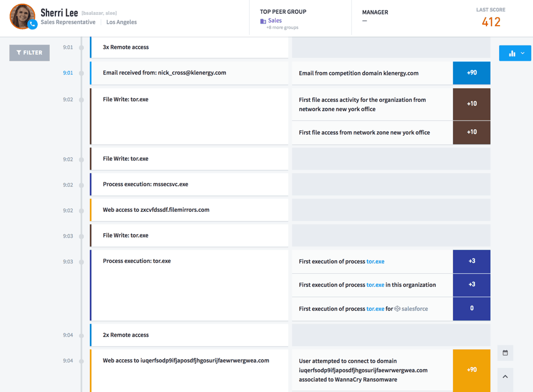
Task: Click First file access activity for the organization rule
Action: [x=373, y=105]
